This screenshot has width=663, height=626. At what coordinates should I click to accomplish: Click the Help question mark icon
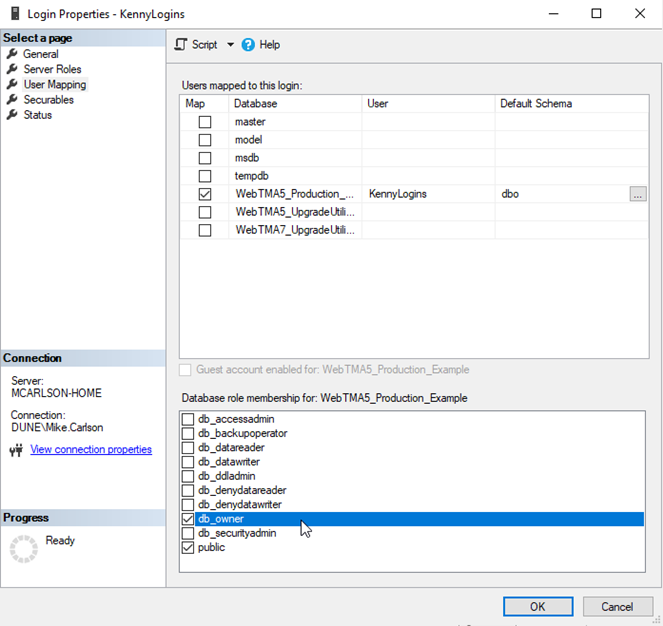pyautogui.click(x=248, y=45)
